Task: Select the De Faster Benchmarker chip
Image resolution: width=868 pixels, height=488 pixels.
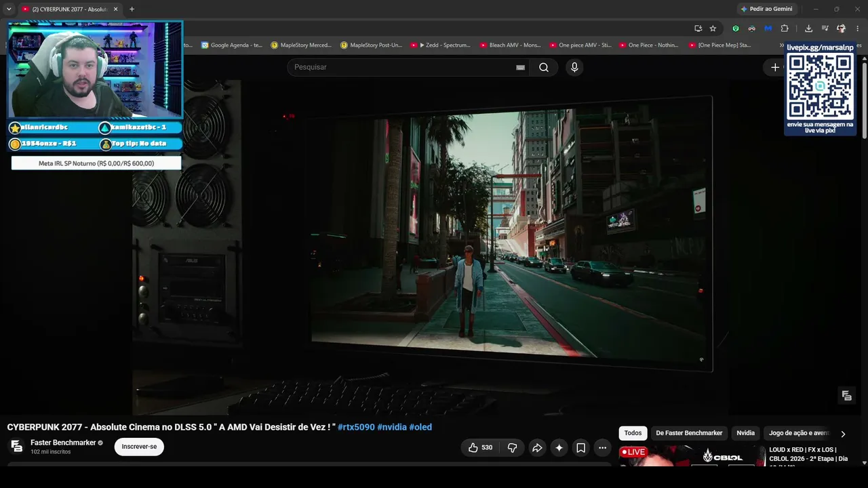Action: pyautogui.click(x=689, y=433)
